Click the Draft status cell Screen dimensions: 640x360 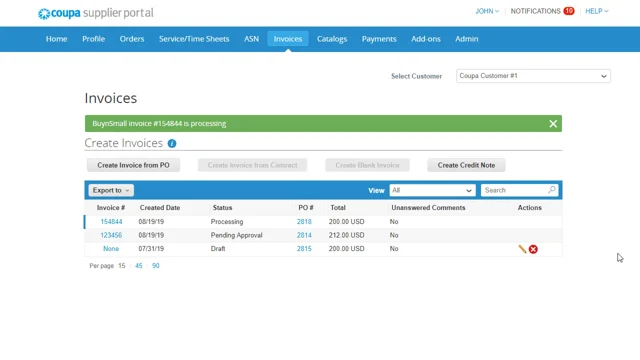218,249
